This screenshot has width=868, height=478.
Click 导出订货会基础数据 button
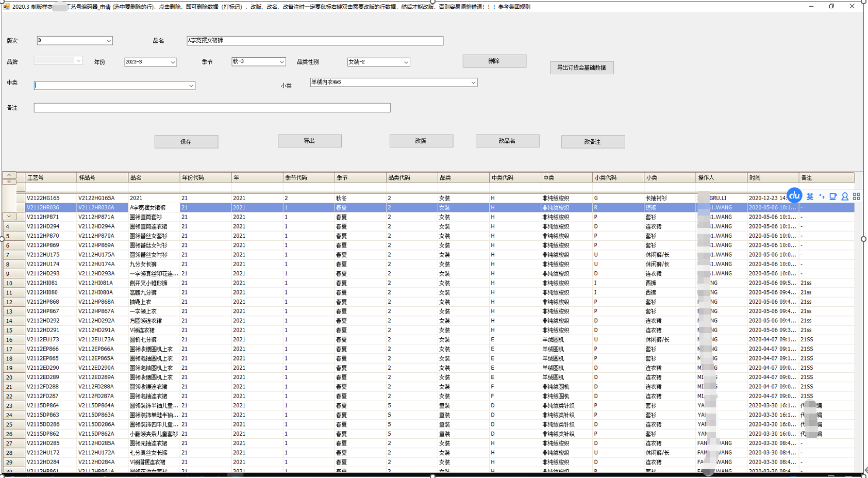tap(581, 68)
